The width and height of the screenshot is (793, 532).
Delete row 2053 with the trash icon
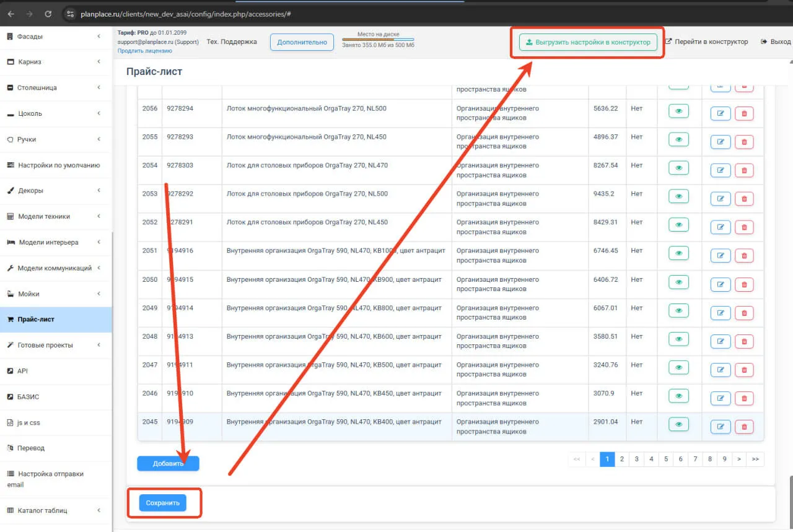tap(744, 199)
